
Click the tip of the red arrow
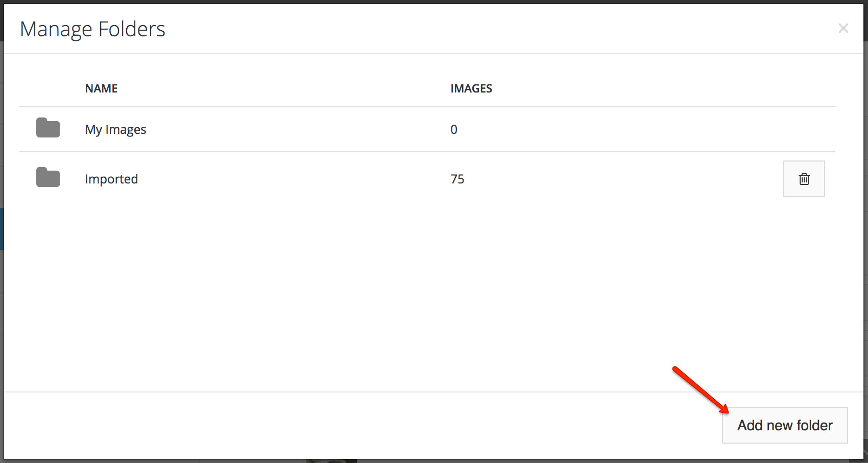click(727, 411)
